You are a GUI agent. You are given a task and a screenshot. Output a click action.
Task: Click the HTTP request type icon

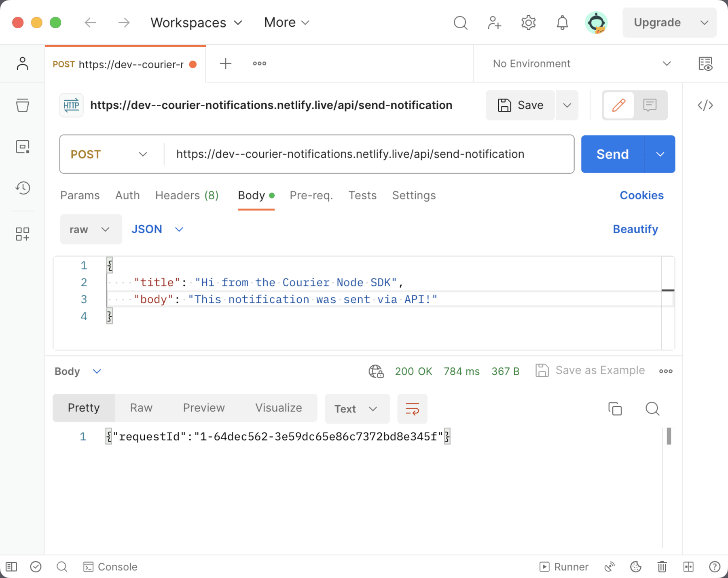(x=72, y=105)
